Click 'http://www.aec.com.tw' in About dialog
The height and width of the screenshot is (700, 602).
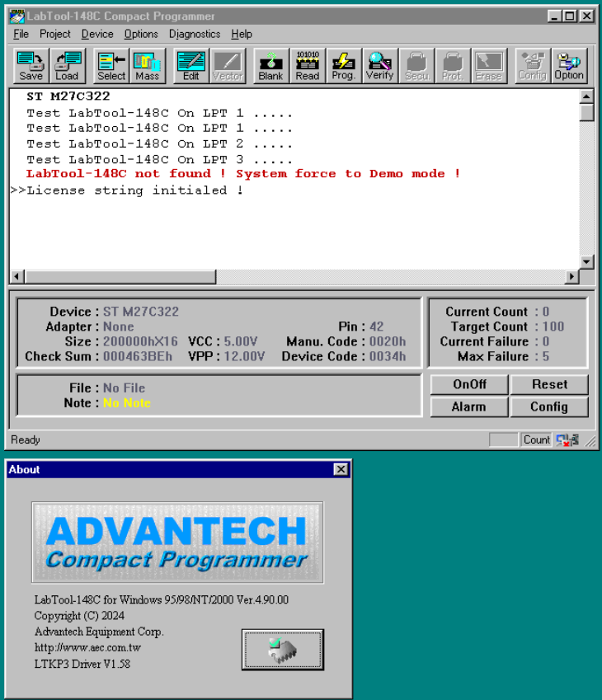(87, 647)
